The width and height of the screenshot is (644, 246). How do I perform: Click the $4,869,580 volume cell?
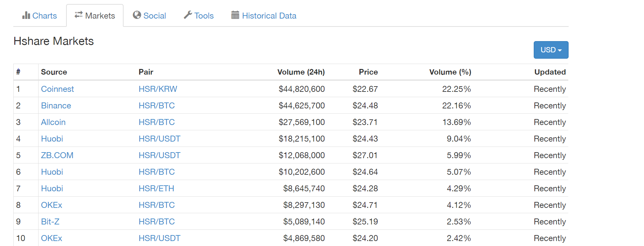point(304,238)
